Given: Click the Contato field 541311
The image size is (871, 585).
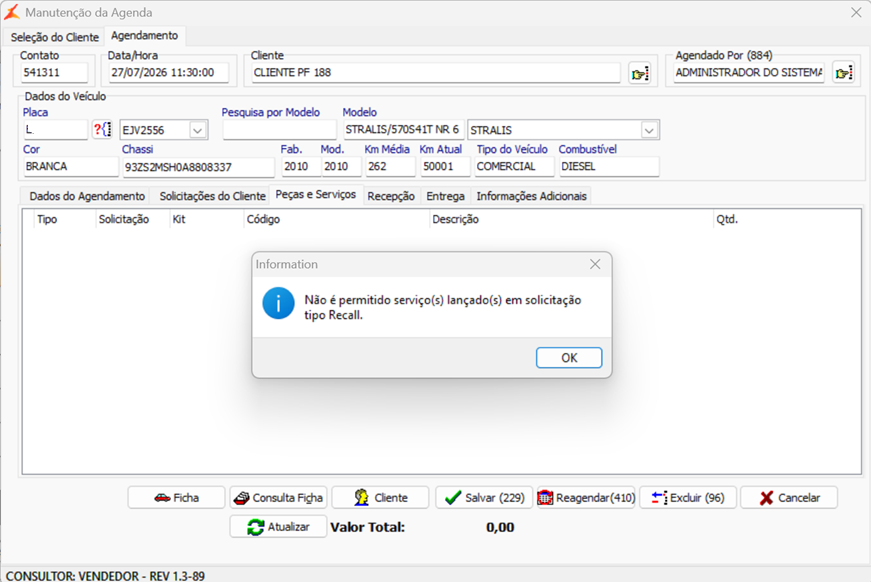Looking at the screenshot, I should (54, 73).
